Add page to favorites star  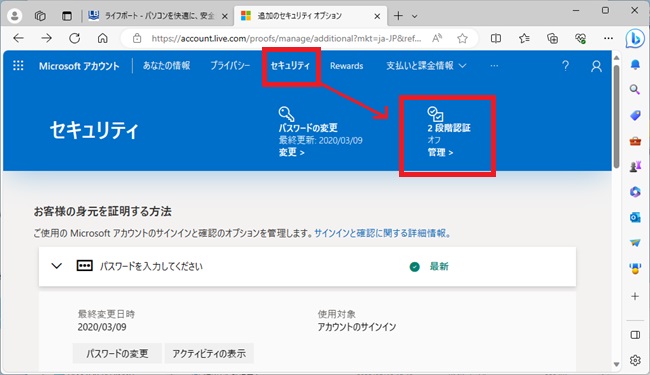click(x=462, y=38)
